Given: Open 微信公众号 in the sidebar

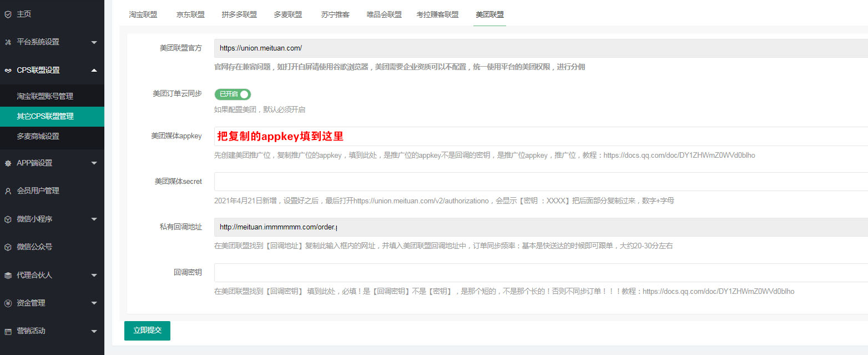Looking at the screenshot, I should click(x=34, y=247).
